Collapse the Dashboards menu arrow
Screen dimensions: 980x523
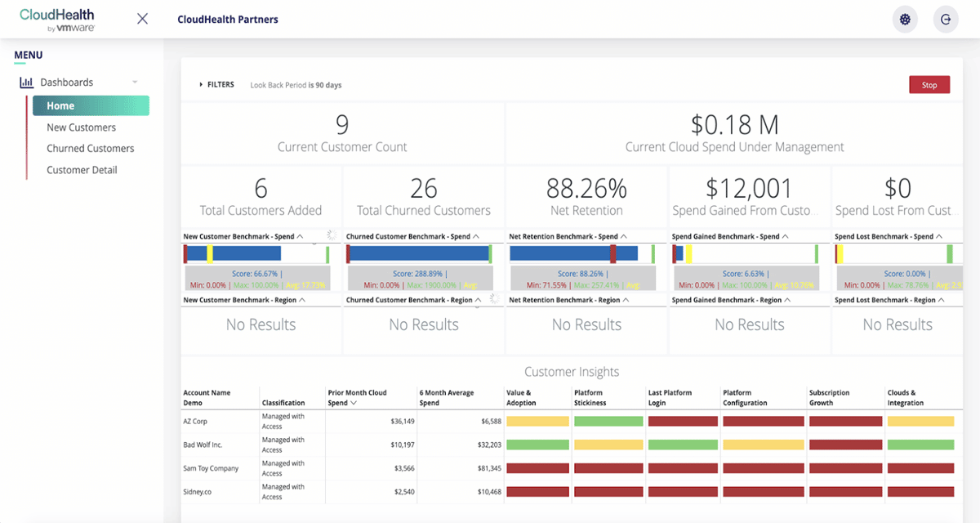pos(135,83)
